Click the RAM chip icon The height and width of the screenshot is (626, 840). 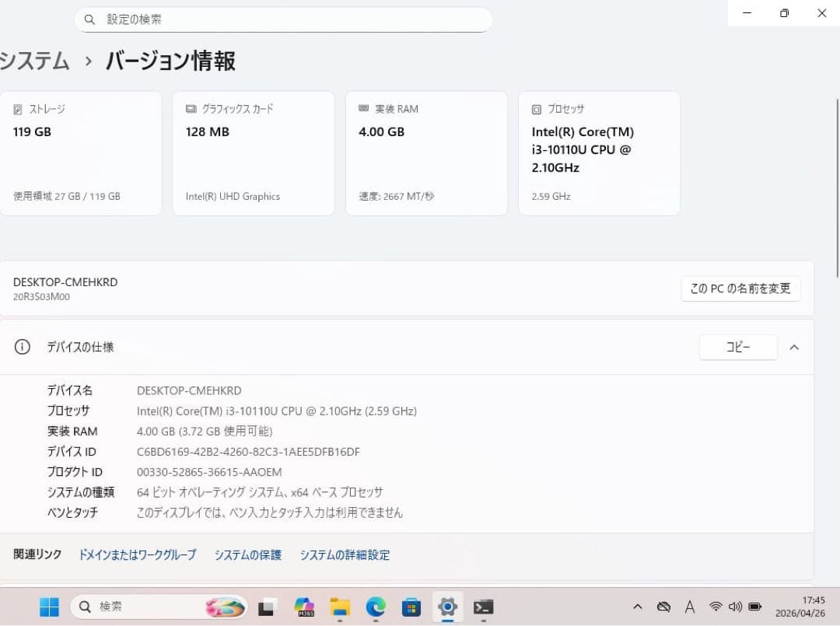[364, 109]
